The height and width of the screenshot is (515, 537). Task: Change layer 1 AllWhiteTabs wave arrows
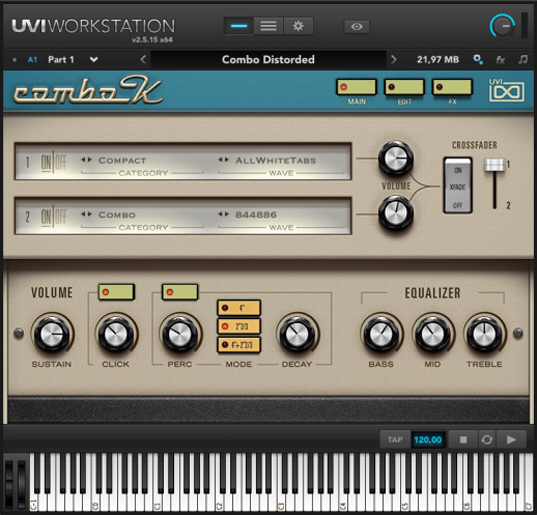coord(223,160)
